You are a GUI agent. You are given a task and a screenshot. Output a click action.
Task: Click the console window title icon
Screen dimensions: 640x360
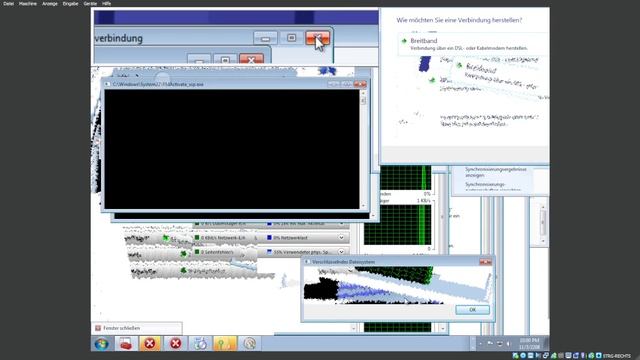(107, 84)
